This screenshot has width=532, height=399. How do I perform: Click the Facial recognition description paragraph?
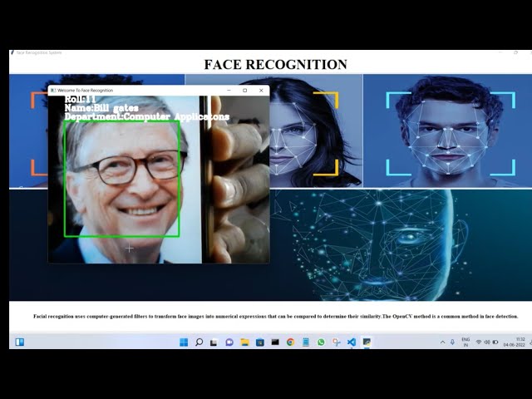(275, 316)
